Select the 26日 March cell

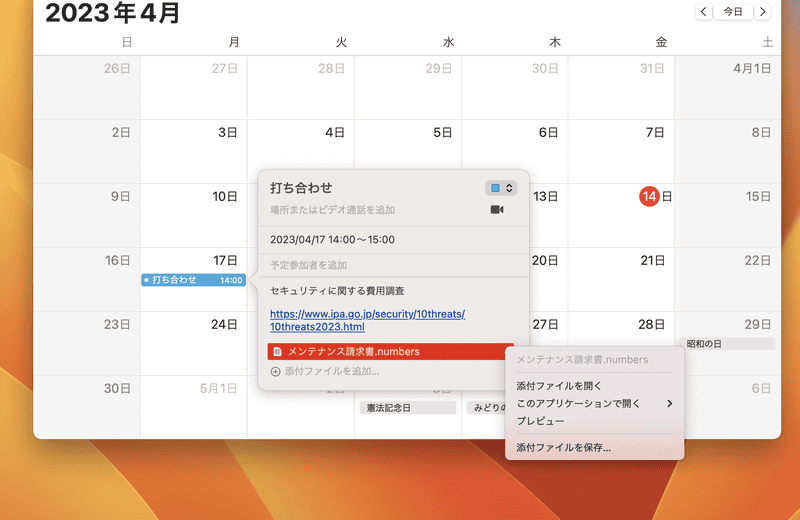pos(87,88)
